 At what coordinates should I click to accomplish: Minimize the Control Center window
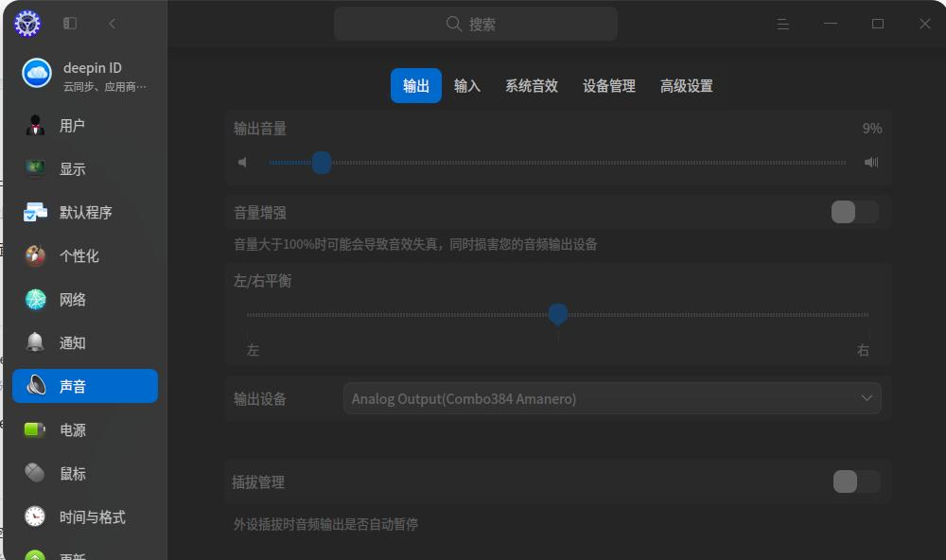pyautogui.click(x=831, y=24)
